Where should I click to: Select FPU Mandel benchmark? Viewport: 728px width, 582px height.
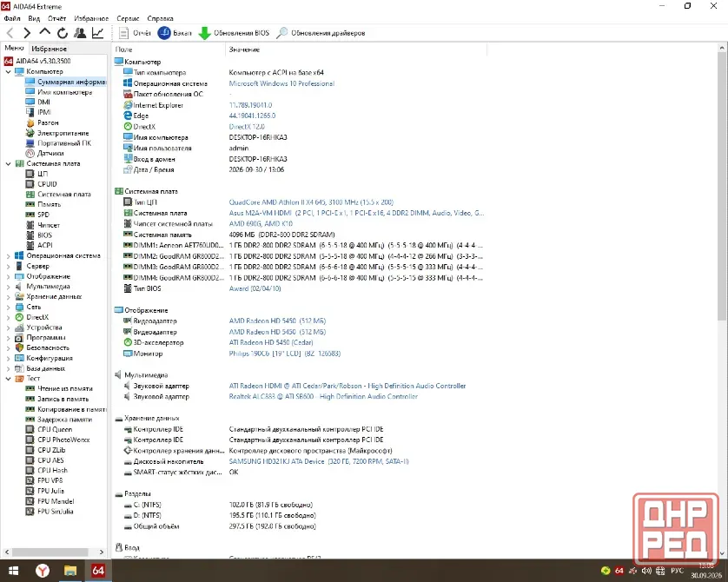pyautogui.click(x=56, y=501)
